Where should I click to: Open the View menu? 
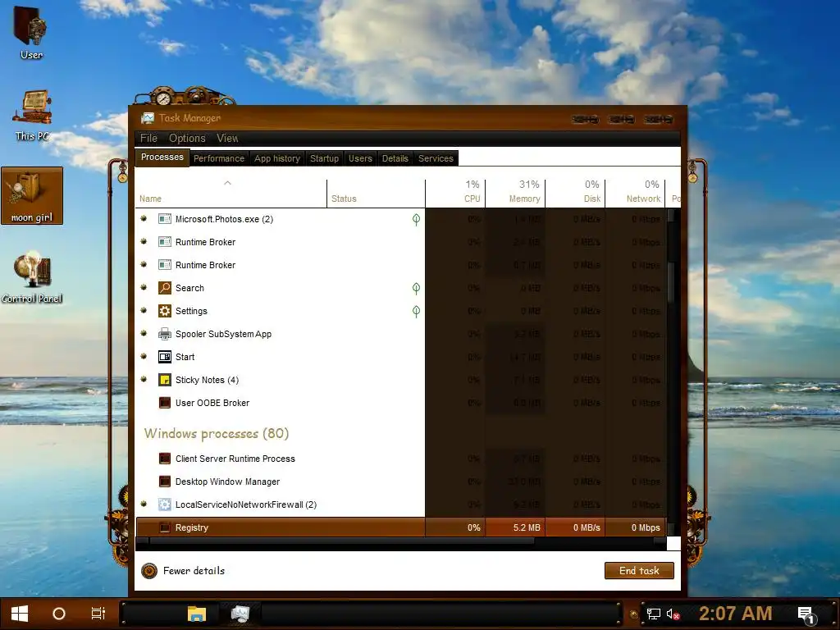coord(227,138)
